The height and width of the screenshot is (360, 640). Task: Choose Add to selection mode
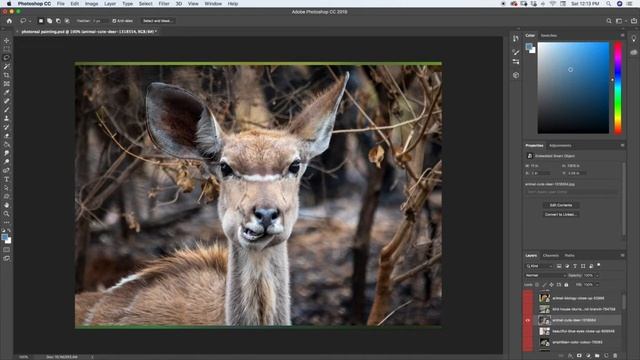[49, 21]
